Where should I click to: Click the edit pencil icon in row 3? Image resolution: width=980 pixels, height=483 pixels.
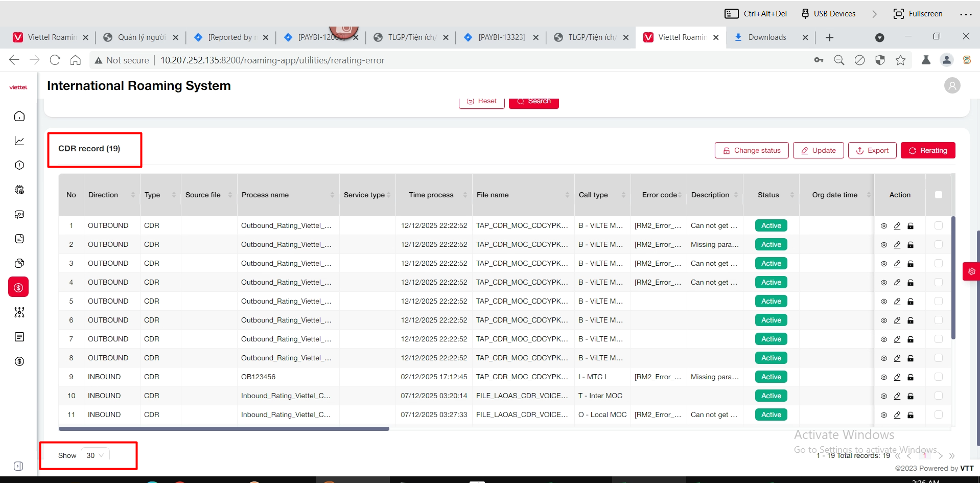pyautogui.click(x=897, y=264)
